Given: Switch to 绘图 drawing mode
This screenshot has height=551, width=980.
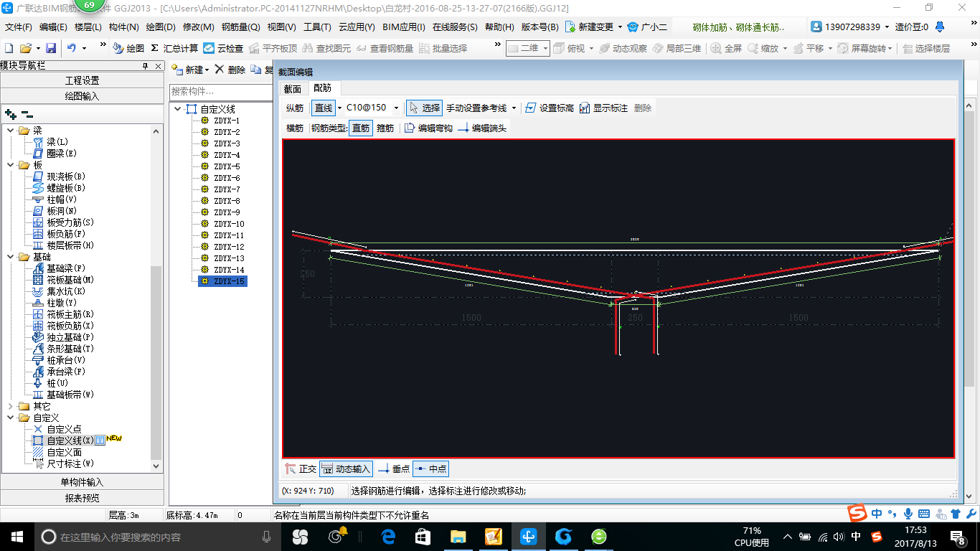Looking at the screenshot, I should (128, 48).
